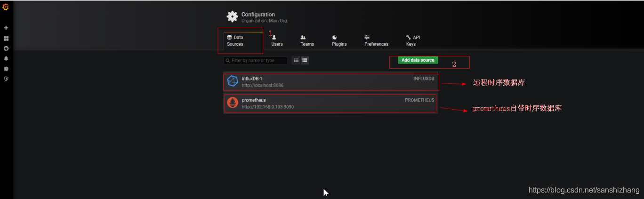This screenshot has height=199, width=644.
Task: Click the Configuration page heading
Action: pos(258,15)
